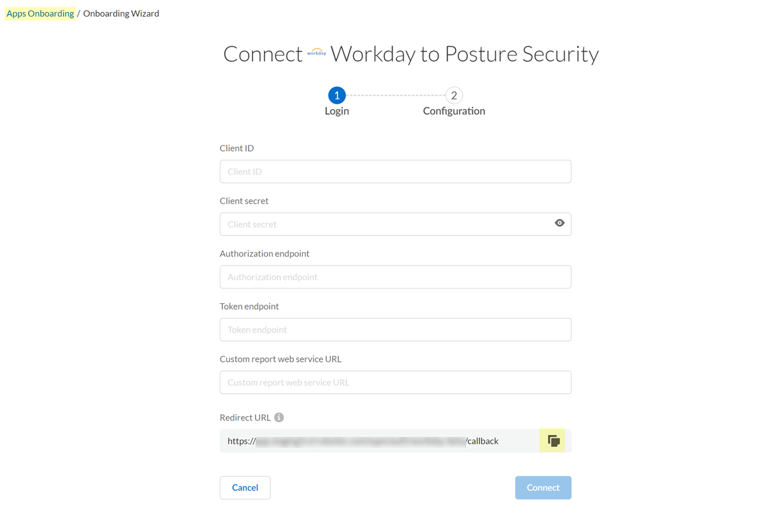
Task: Click the Redirect URL info icon
Action: [279, 417]
